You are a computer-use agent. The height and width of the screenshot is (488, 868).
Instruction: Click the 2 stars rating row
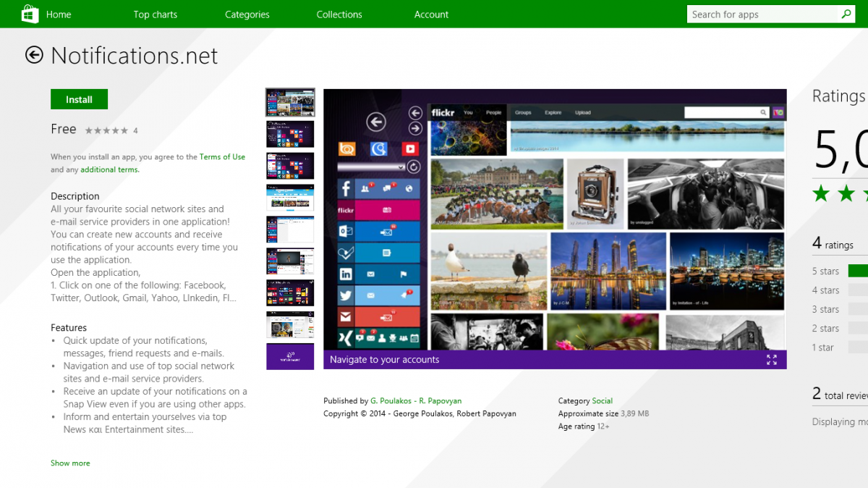pyautogui.click(x=840, y=328)
